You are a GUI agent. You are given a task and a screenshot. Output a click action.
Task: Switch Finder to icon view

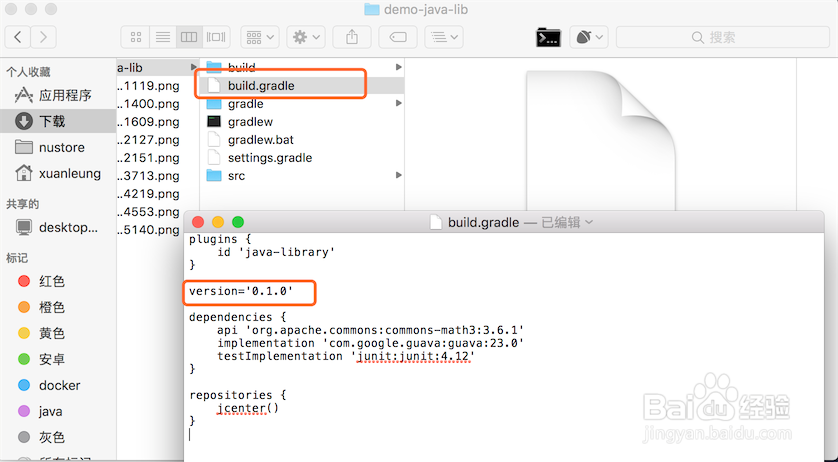[x=136, y=37]
